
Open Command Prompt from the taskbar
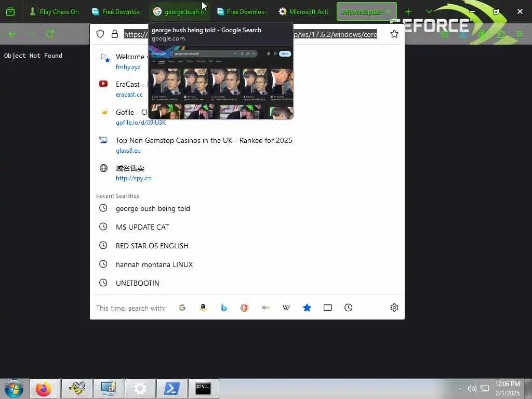[x=203, y=389]
